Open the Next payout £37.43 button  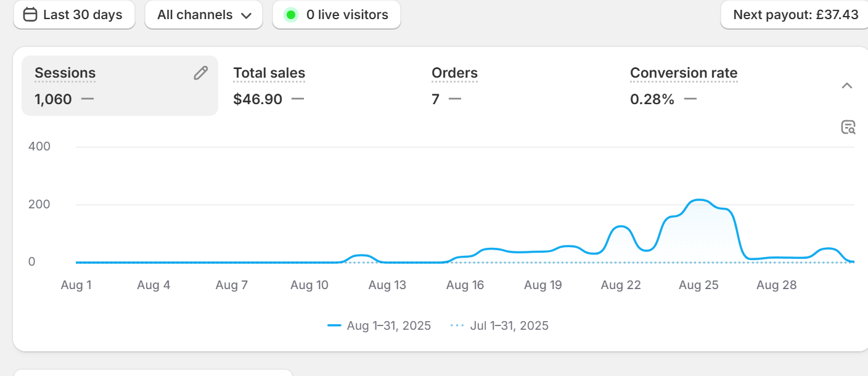click(795, 15)
